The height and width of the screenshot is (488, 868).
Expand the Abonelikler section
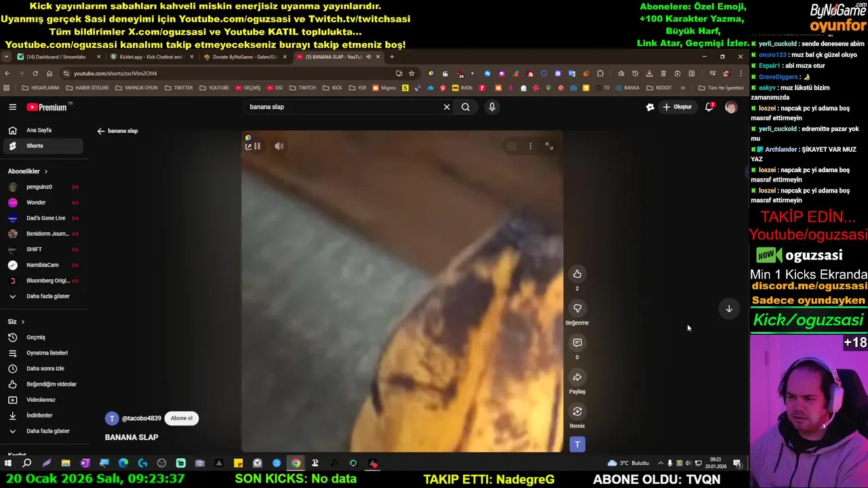pyautogui.click(x=28, y=171)
